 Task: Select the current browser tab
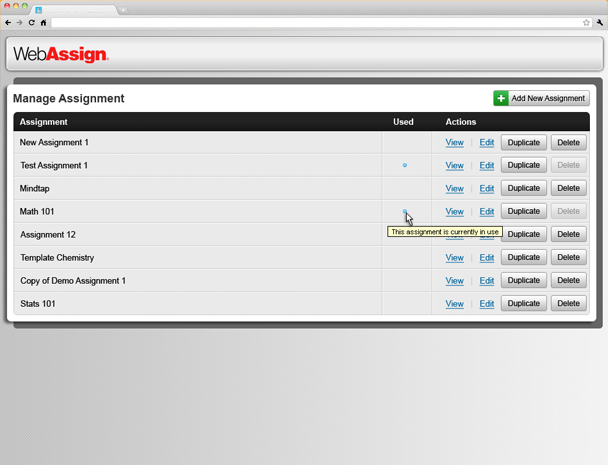(75, 9)
